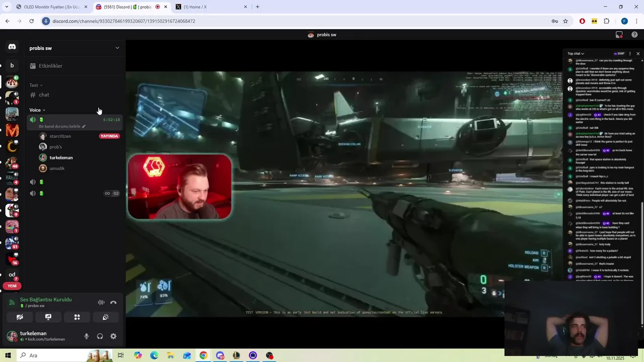This screenshot has height=362, width=644.
Task: Open stream chat three-dot options menu
Action: 630,53
